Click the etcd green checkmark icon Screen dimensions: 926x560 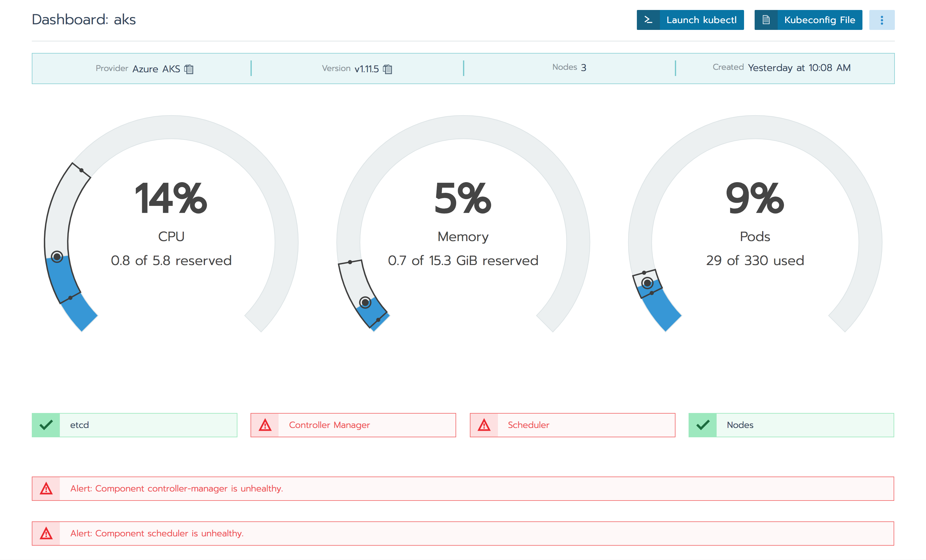46,425
